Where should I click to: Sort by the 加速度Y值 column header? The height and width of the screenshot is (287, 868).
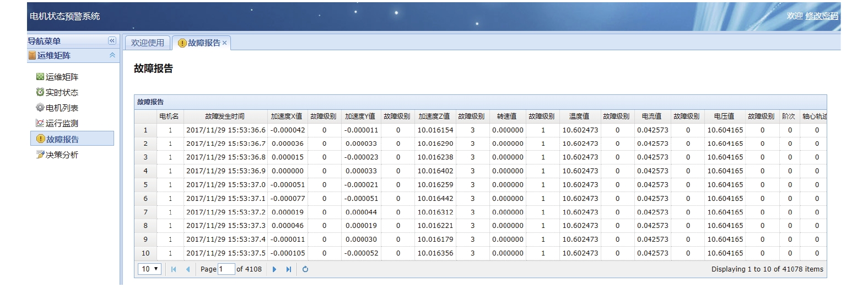pos(361,116)
